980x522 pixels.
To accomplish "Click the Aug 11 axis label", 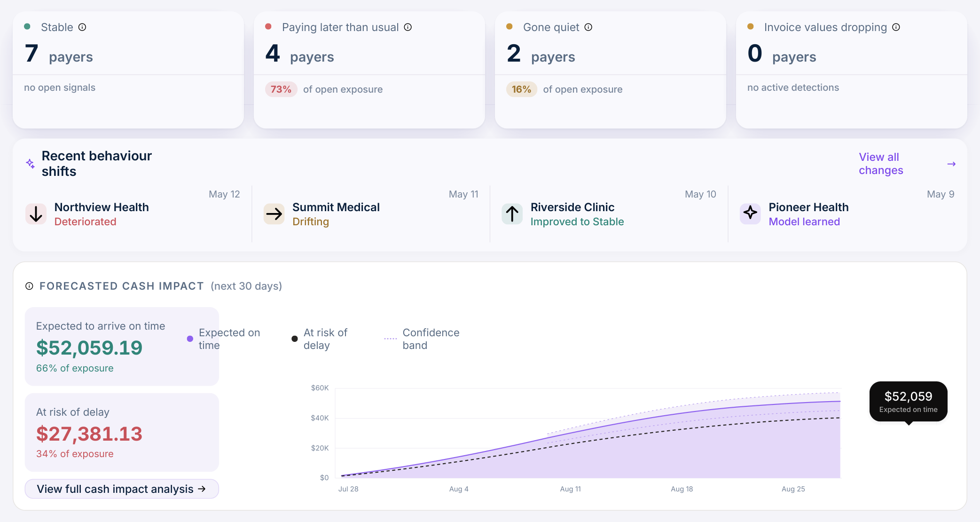I will (x=571, y=489).
